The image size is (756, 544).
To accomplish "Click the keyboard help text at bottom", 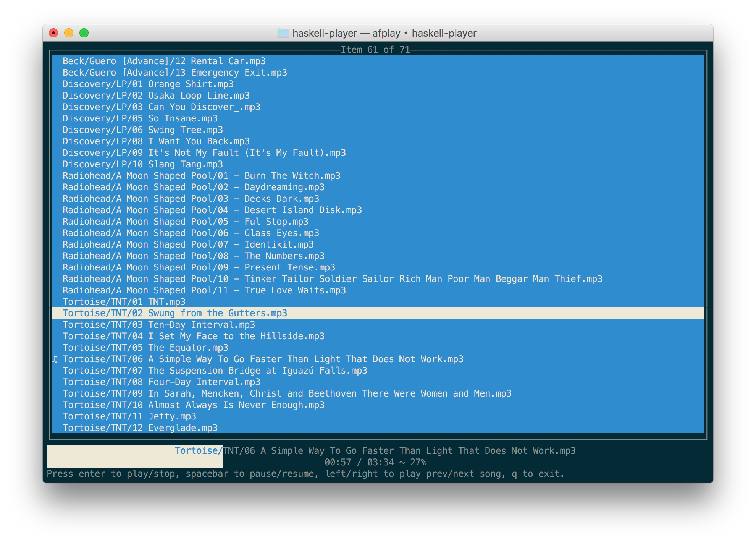I will point(305,474).
